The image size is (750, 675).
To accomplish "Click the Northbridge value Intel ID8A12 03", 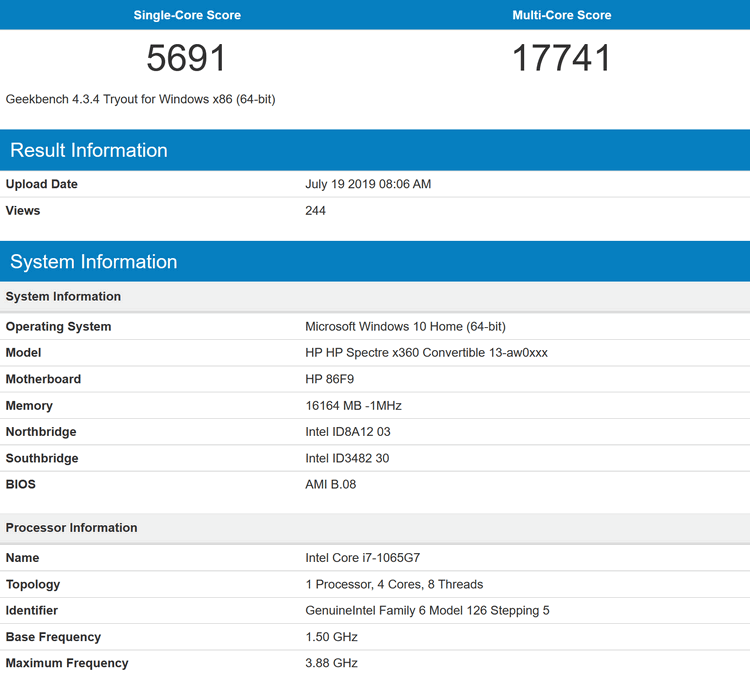I will pos(348,432).
